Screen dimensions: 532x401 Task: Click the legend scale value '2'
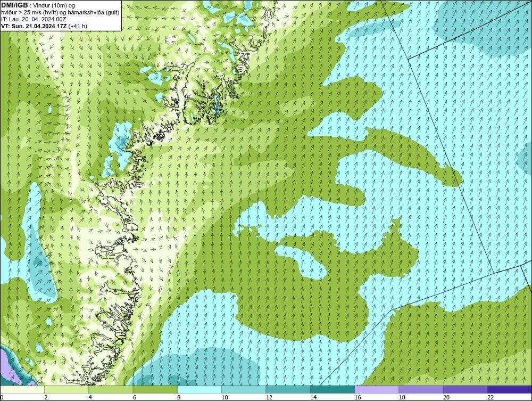click(x=46, y=397)
